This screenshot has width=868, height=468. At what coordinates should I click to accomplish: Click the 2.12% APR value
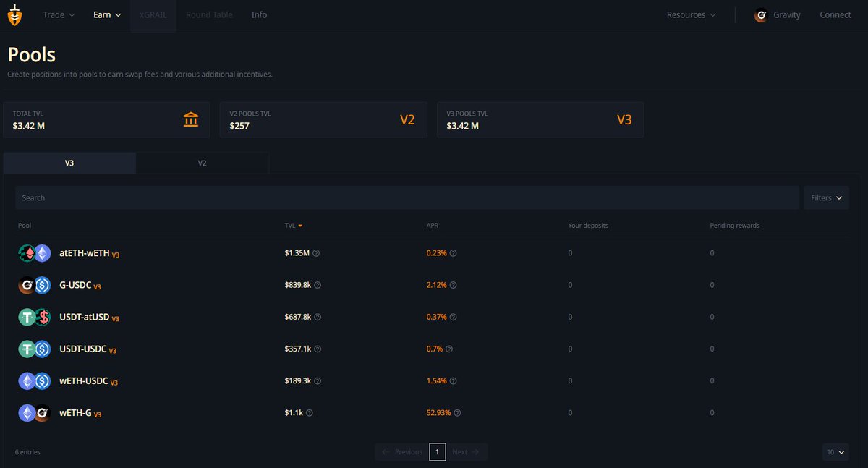point(437,285)
